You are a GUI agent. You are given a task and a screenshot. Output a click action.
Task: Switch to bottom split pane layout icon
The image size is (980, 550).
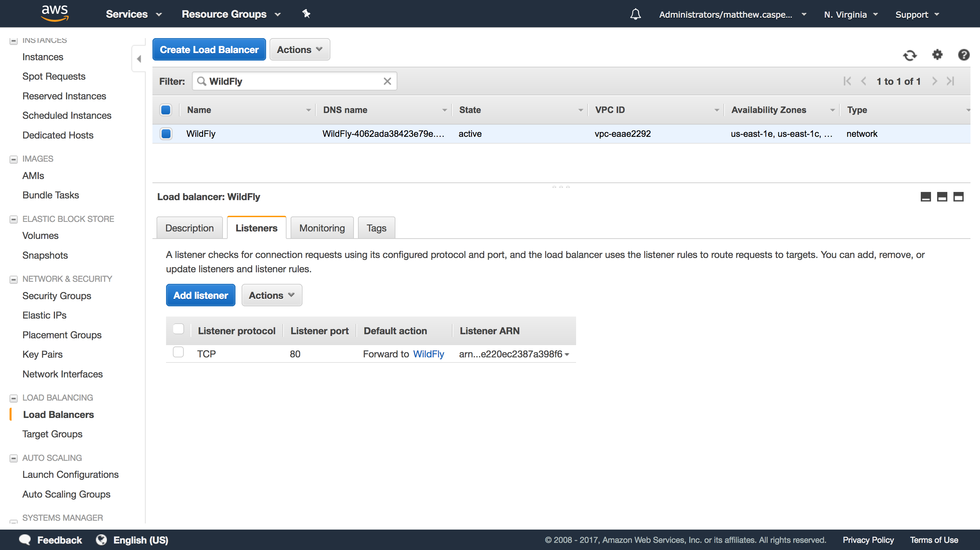click(x=958, y=197)
